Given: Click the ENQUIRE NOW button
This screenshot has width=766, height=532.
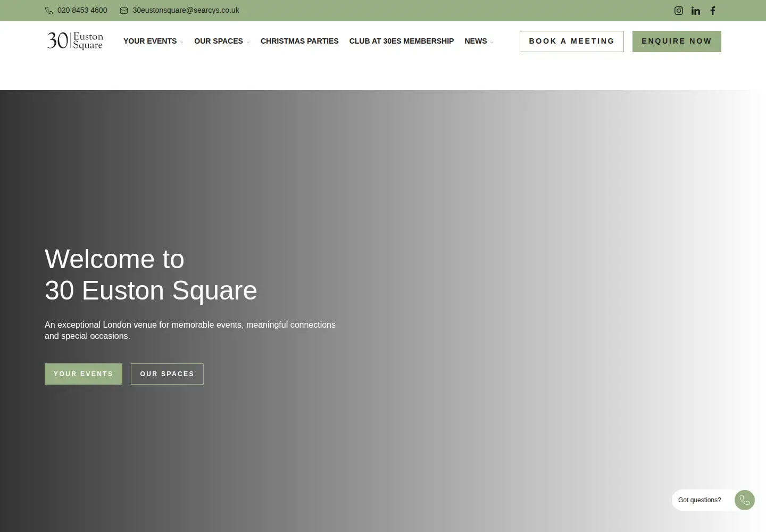Looking at the screenshot, I should [x=677, y=41].
